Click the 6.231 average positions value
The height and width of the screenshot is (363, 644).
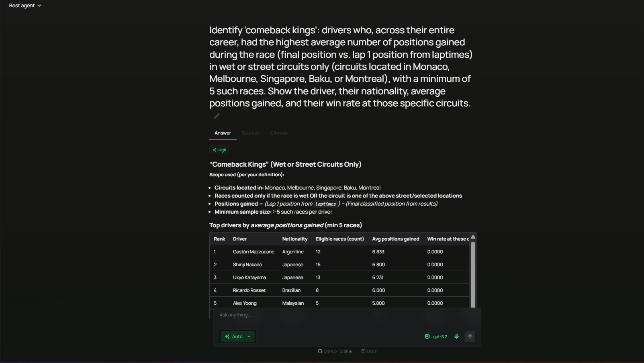378,277
